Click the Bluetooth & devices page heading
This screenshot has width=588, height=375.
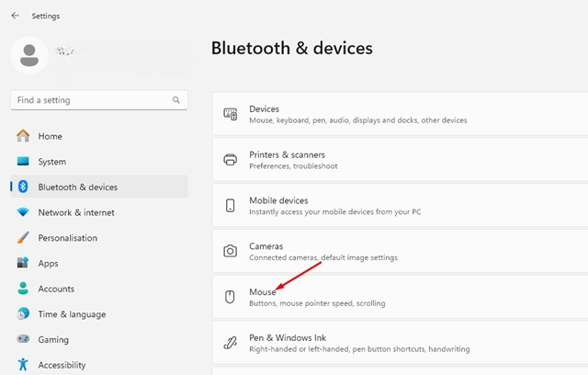(x=292, y=48)
